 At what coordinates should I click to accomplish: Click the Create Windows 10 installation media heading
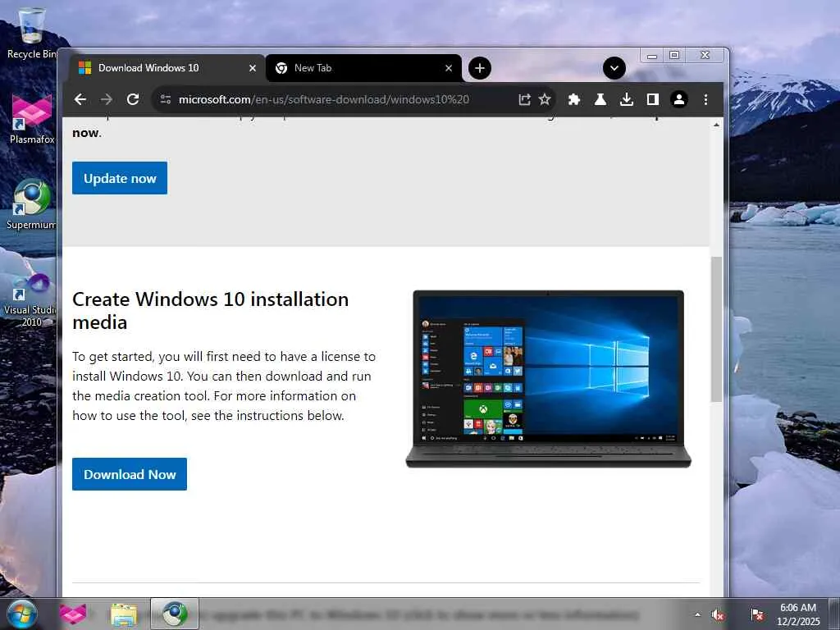coord(211,311)
